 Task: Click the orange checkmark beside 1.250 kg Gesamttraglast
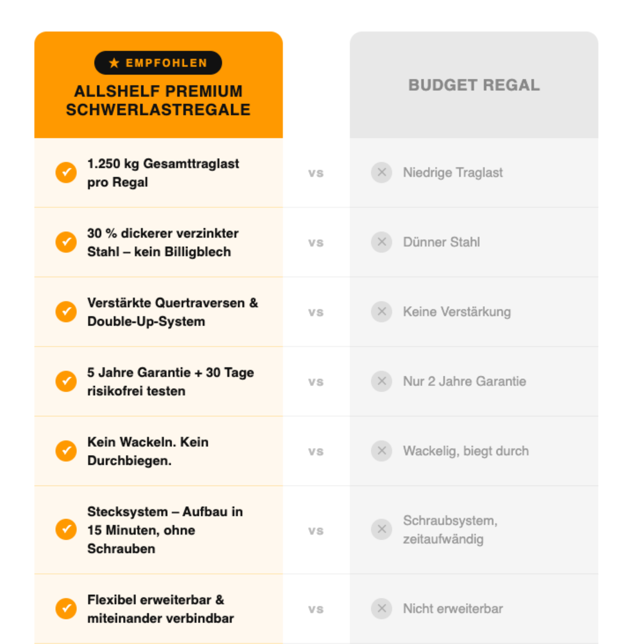(66, 173)
